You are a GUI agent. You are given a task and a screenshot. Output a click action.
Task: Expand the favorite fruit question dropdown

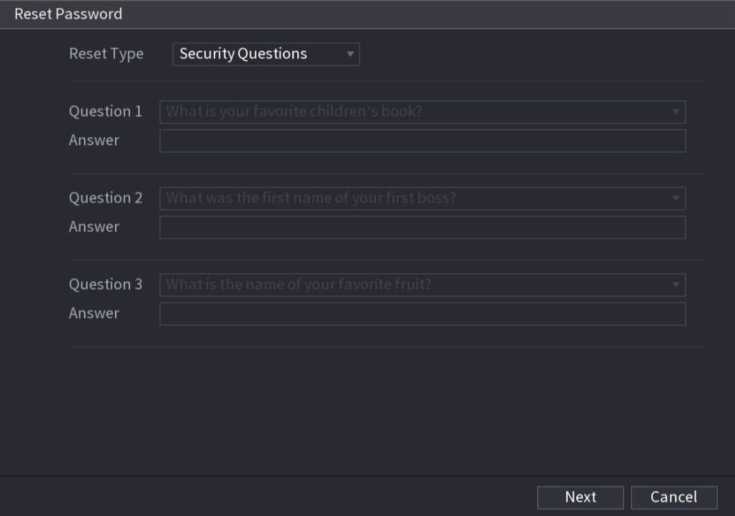(x=421, y=285)
